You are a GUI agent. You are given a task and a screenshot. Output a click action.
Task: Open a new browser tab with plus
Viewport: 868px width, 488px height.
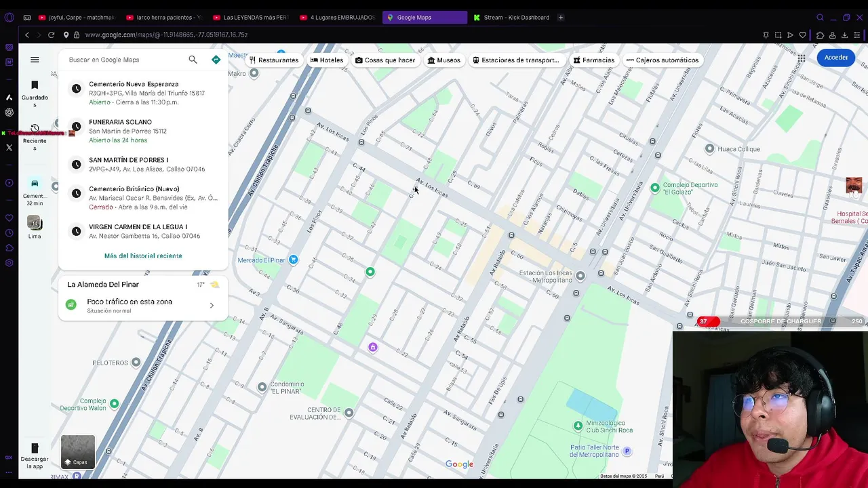(x=561, y=18)
